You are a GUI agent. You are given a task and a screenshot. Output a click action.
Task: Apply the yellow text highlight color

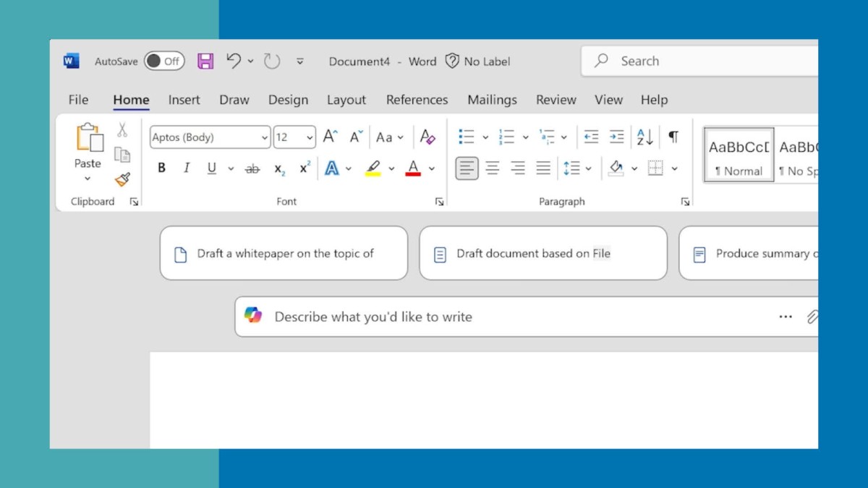point(373,168)
